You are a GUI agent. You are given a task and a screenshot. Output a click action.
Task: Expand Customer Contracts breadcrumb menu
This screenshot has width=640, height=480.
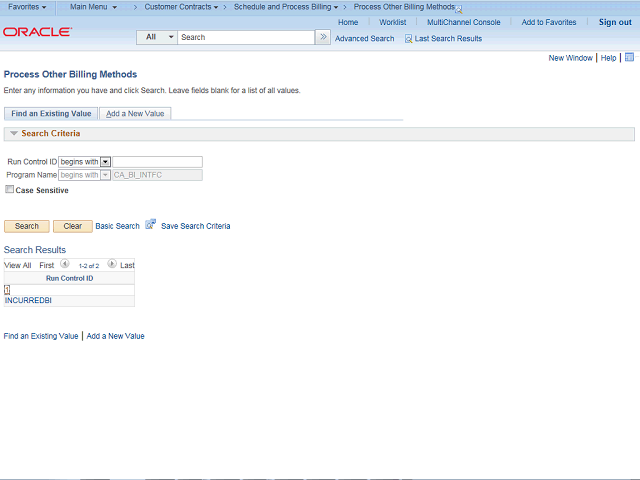coord(181,7)
